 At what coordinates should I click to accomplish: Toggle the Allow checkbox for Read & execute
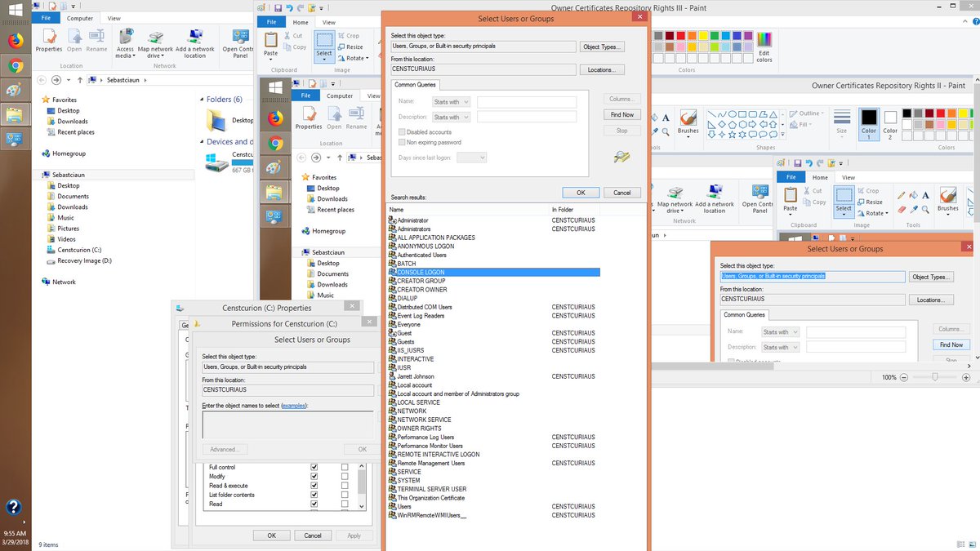(x=314, y=486)
